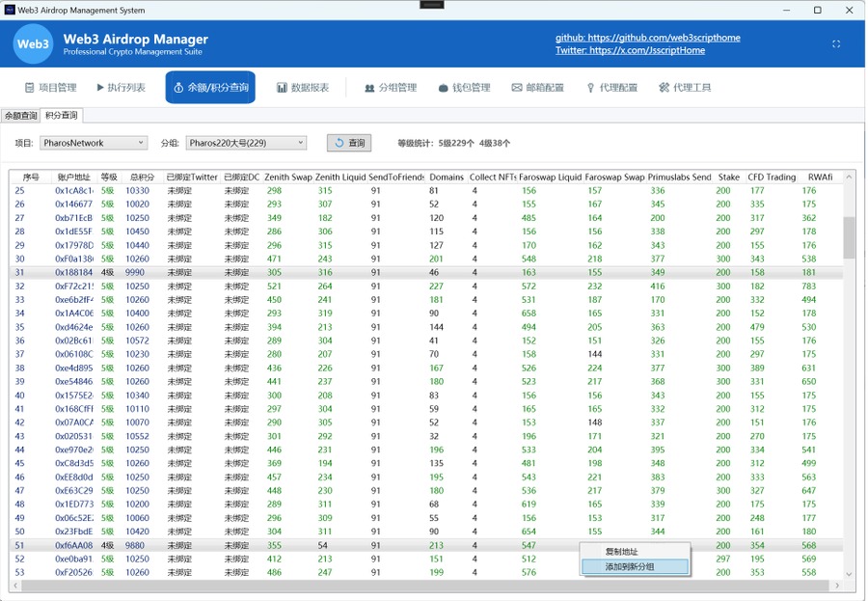Click the 等级统计 level statistics text

(454, 143)
